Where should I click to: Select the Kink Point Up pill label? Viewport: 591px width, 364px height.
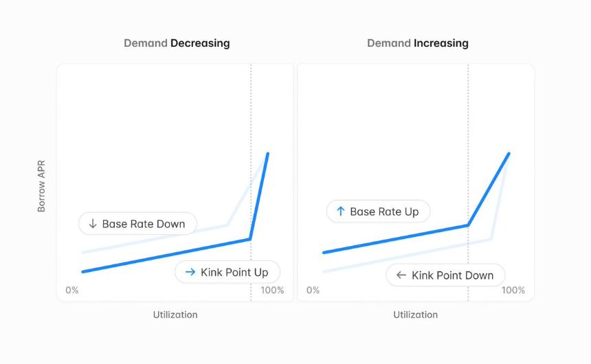[x=227, y=272]
